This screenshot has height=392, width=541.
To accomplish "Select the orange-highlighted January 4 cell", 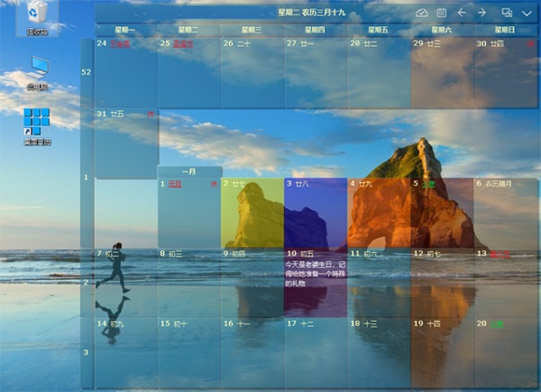I will click(379, 213).
